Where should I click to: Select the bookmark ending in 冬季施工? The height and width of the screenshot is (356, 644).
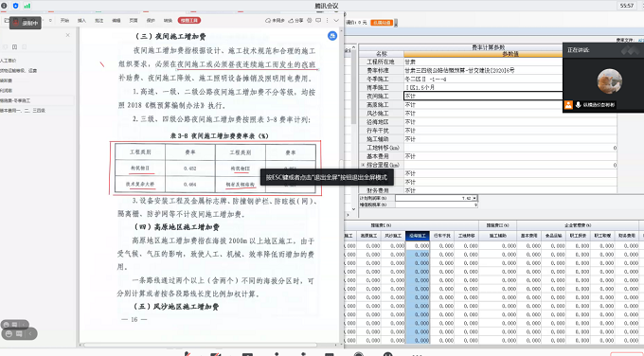(x=15, y=100)
